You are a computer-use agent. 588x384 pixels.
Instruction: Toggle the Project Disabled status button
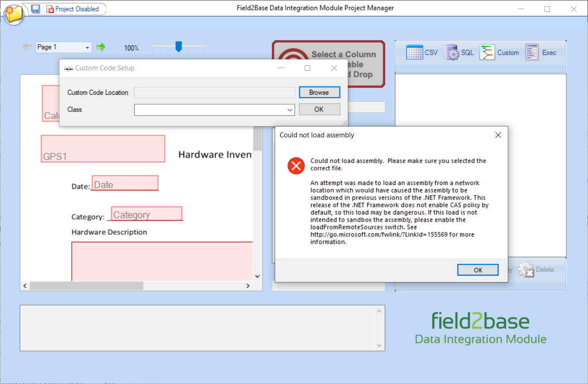[73, 9]
